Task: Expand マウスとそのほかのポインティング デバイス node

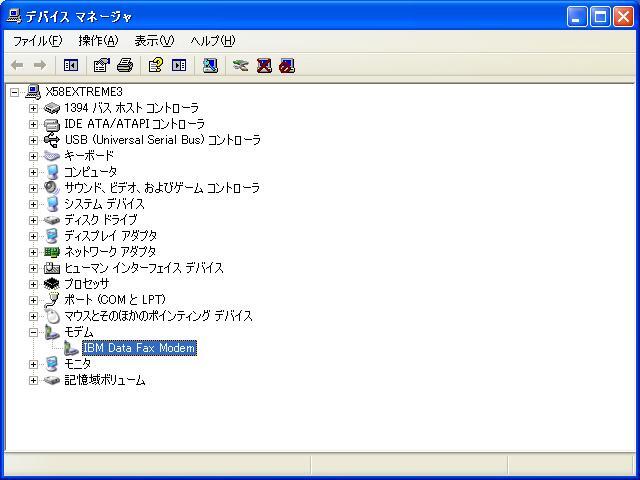Action: pyautogui.click(x=33, y=316)
